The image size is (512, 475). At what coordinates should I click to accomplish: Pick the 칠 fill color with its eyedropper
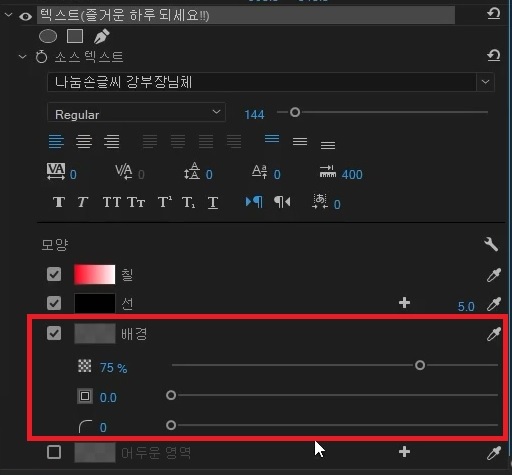click(x=494, y=275)
